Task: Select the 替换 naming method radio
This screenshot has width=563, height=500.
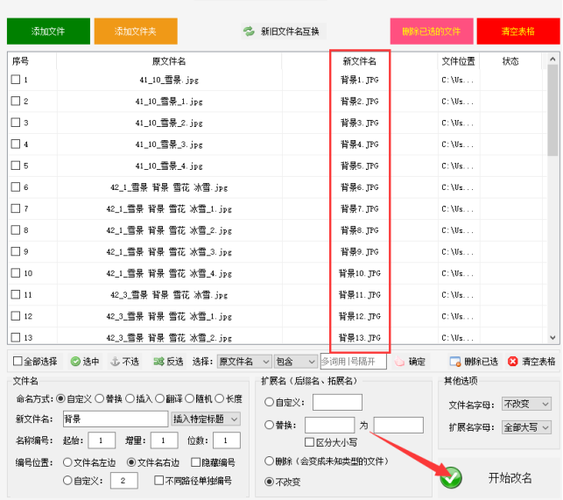Action: 99,399
